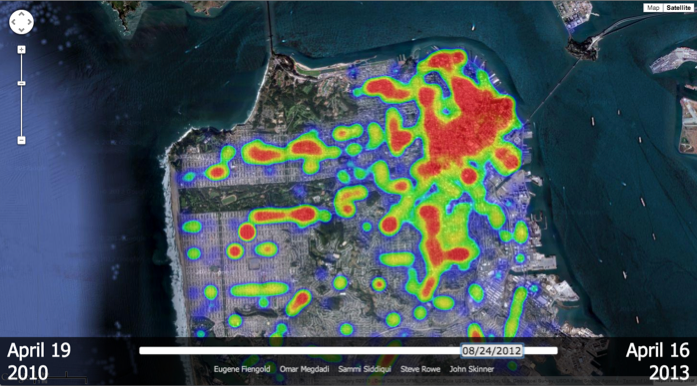Click the name John Skinner
The height and width of the screenshot is (386, 697).
click(472, 369)
